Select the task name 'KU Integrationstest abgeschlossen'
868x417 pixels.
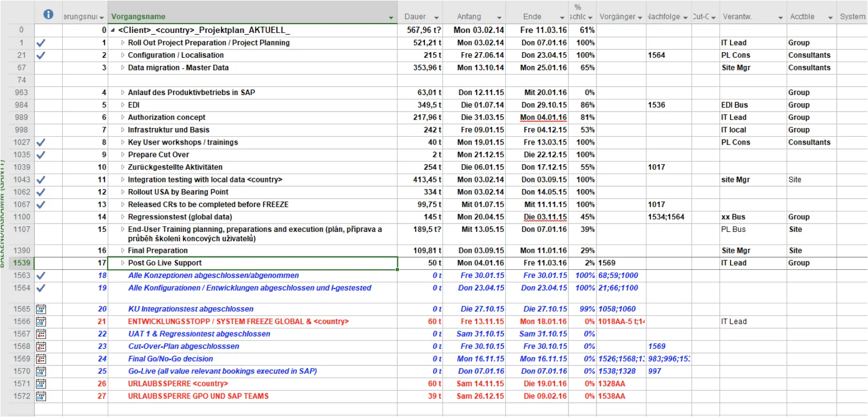coord(191,309)
